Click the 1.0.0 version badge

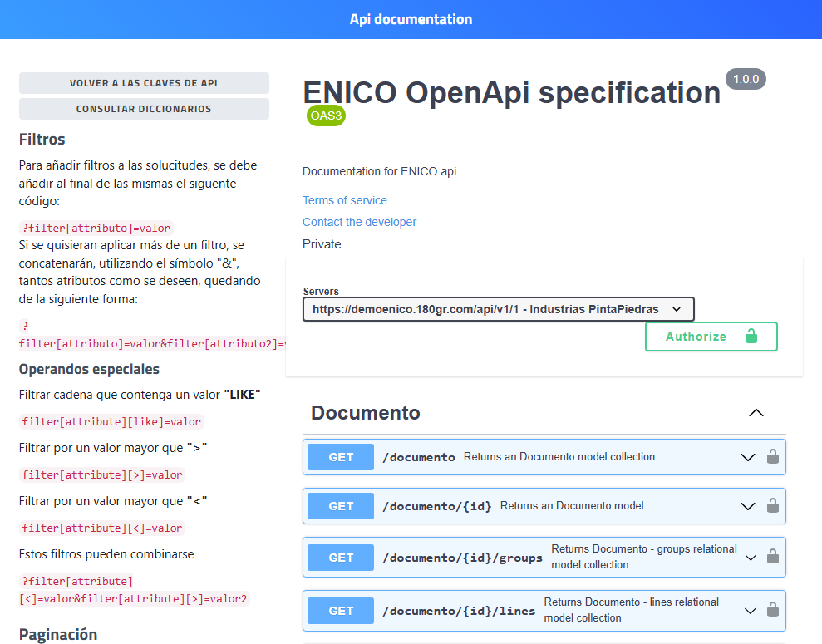[x=746, y=79]
